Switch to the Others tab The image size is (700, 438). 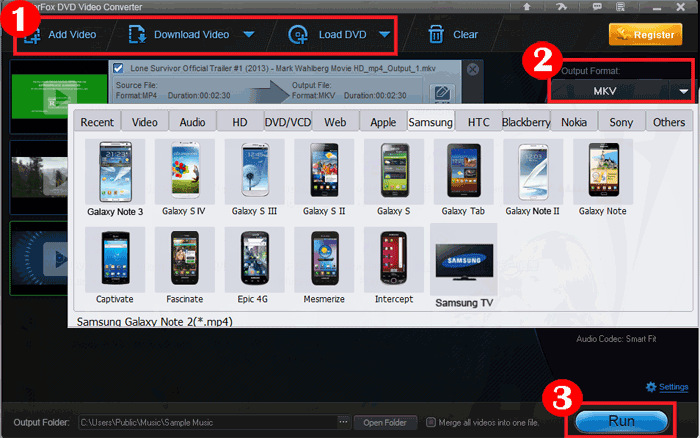coord(669,122)
